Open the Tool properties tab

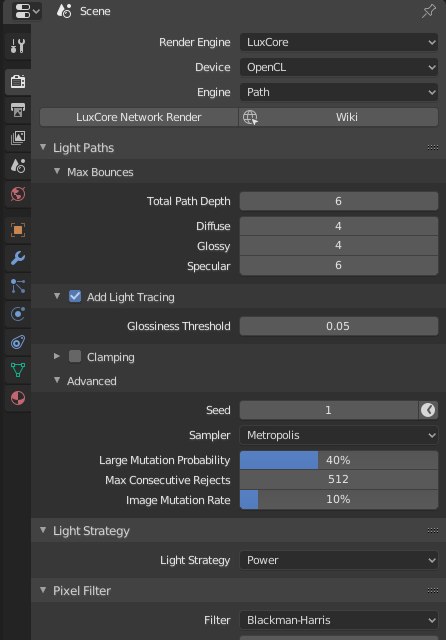click(x=18, y=46)
